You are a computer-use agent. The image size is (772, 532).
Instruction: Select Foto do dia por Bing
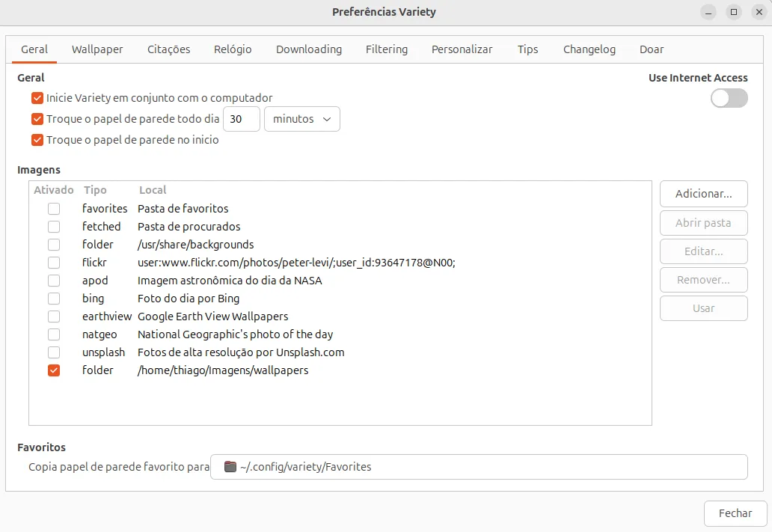tap(189, 299)
